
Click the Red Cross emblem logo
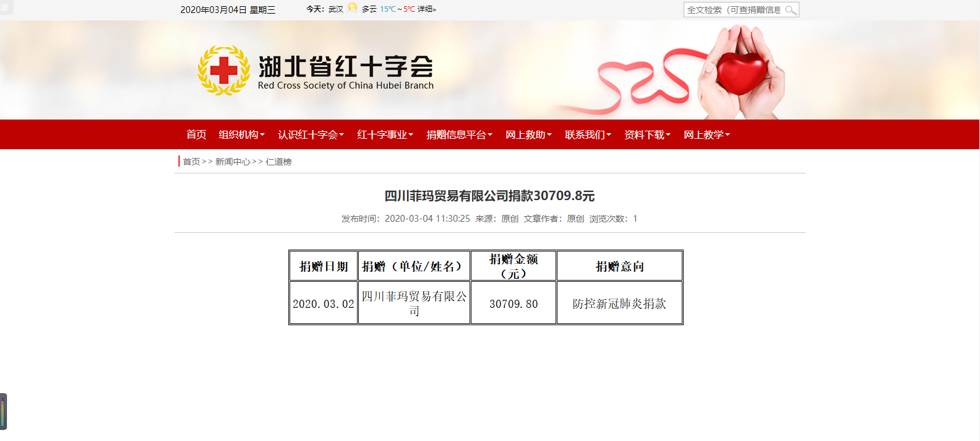coord(223,71)
